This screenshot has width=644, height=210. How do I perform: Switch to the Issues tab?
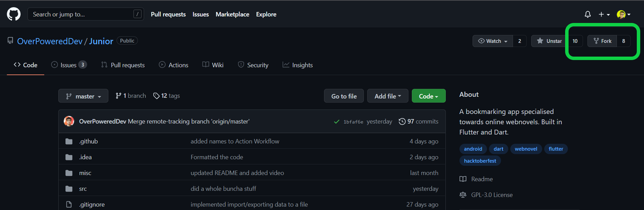coord(68,65)
